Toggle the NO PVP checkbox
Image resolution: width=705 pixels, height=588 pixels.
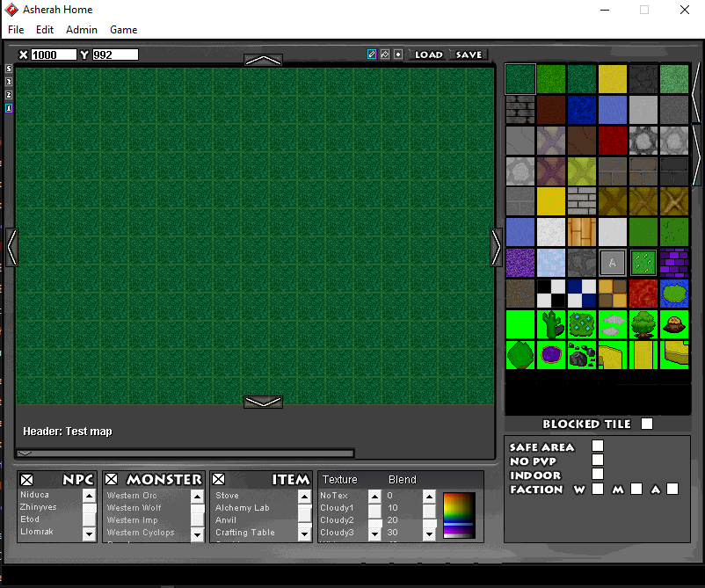point(599,461)
